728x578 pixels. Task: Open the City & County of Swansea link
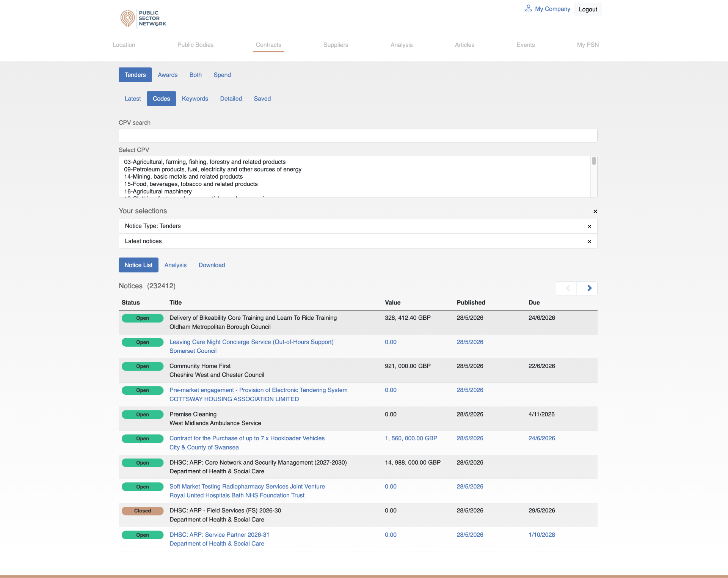(204, 448)
